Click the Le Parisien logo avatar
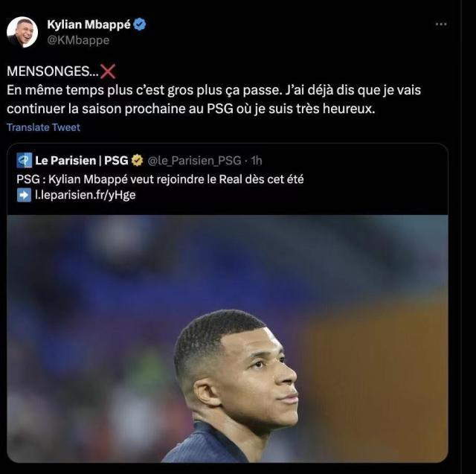This screenshot has width=476, height=474. tap(24, 160)
